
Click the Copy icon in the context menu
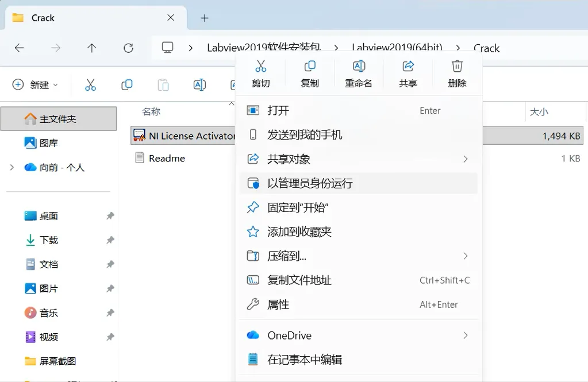click(310, 67)
